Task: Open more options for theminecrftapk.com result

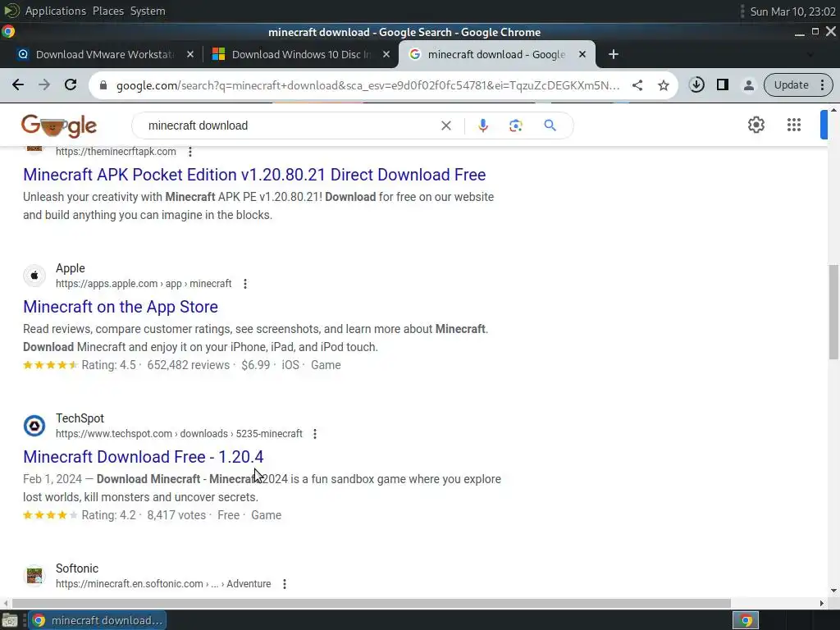Action: coord(190,152)
